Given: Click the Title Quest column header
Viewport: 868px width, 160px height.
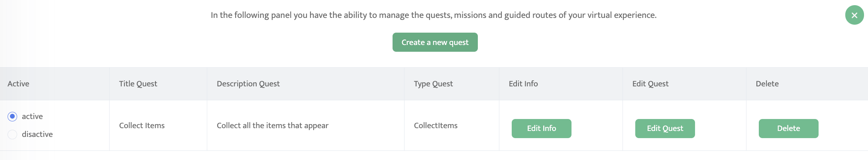Looking at the screenshot, I should tap(138, 84).
